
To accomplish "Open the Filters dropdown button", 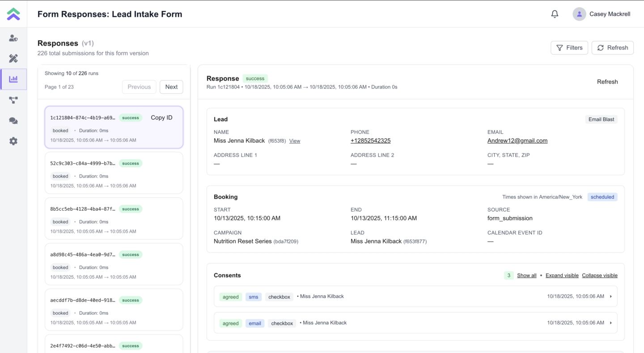I will pos(569,48).
